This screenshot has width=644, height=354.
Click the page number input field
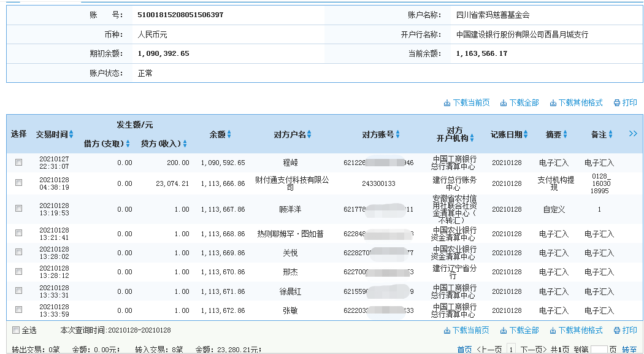click(x=599, y=349)
